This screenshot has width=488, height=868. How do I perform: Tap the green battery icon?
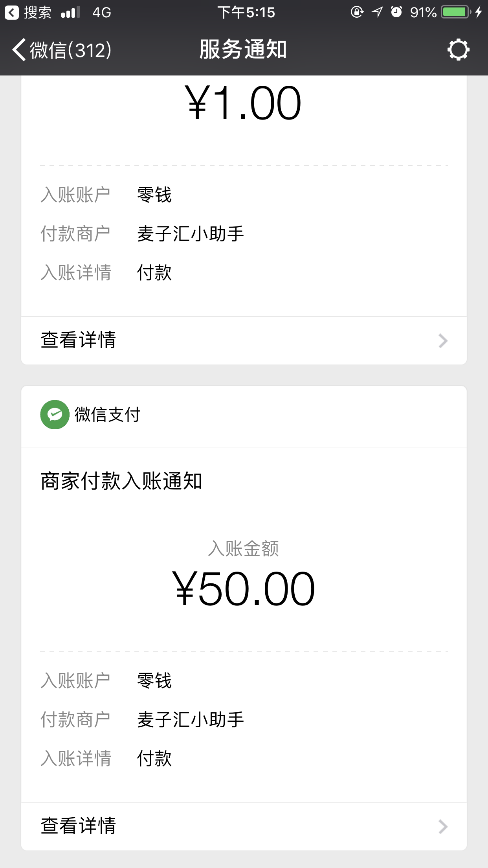pos(455,12)
